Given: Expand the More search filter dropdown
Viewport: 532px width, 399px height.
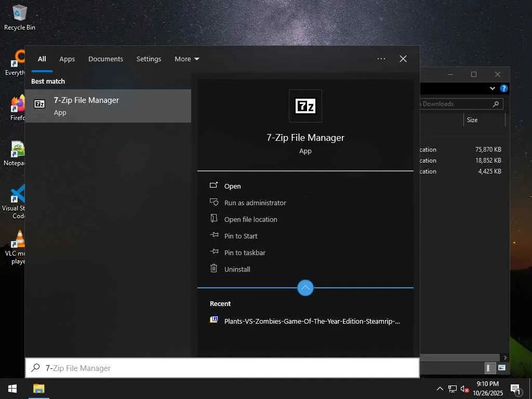Looking at the screenshot, I should (x=187, y=59).
